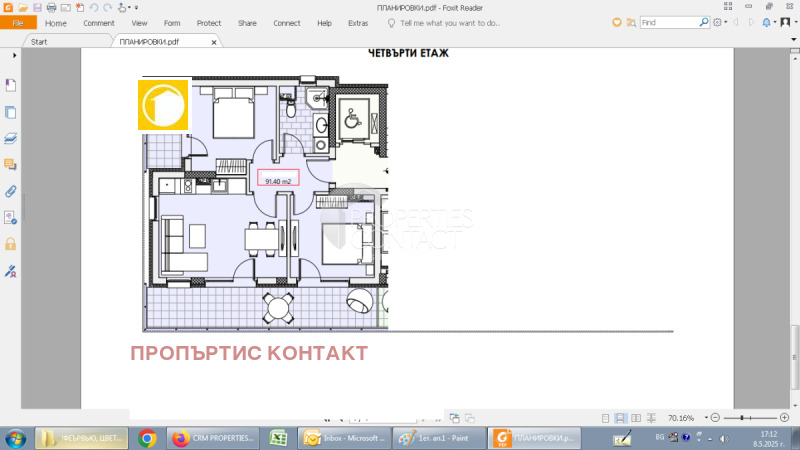Screen dimensions: 800x450
Task: Open the Extras ribbon tab
Action: coord(358,23)
